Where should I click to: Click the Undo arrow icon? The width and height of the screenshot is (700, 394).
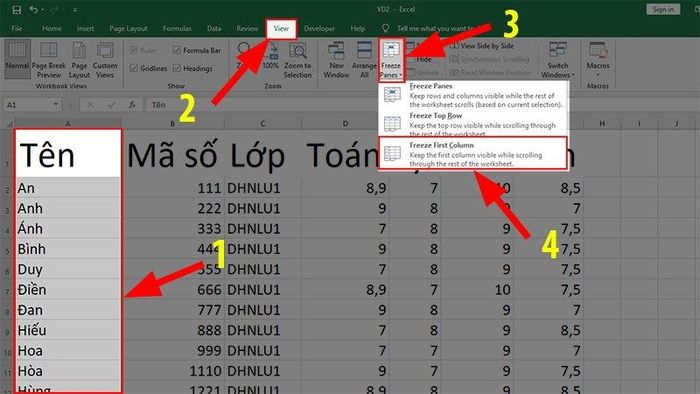tap(33, 9)
